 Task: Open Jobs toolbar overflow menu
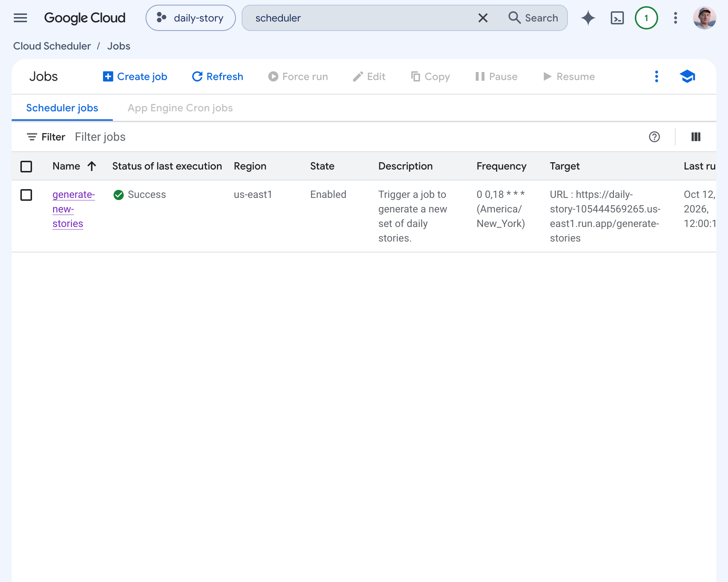[657, 76]
